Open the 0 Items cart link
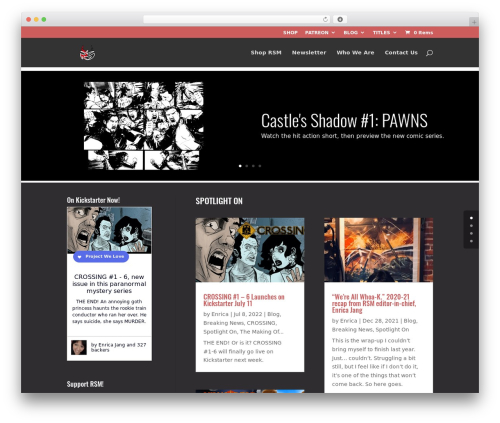Screen dimensions: 500x423 pyautogui.click(x=419, y=32)
